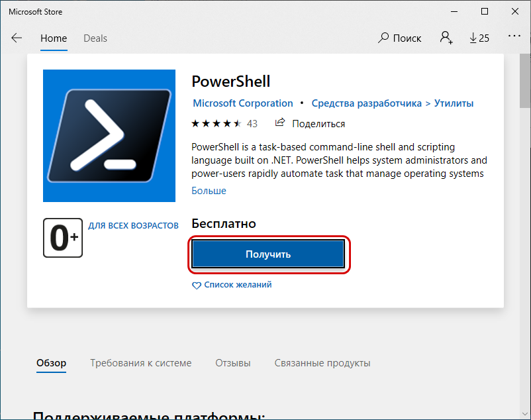Open Microsoft Corporation publisher link
Viewport: 531px width, 420px height.
pyautogui.click(x=243, y=103)
